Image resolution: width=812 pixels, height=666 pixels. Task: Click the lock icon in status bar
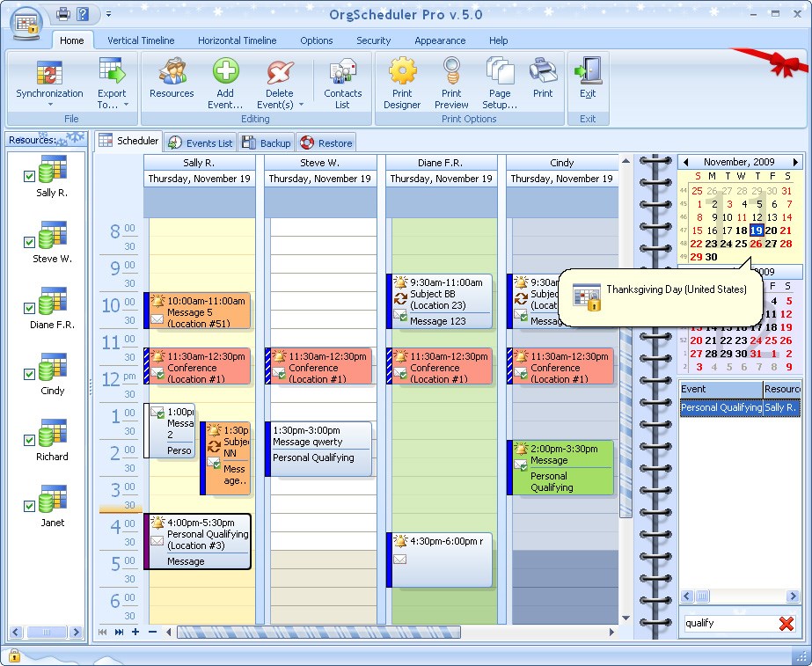pos(14,655)
